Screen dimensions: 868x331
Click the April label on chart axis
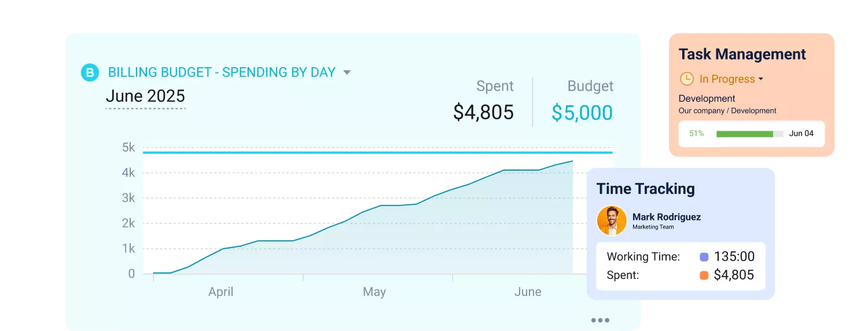pyautogui.click(x=220, y=292)
